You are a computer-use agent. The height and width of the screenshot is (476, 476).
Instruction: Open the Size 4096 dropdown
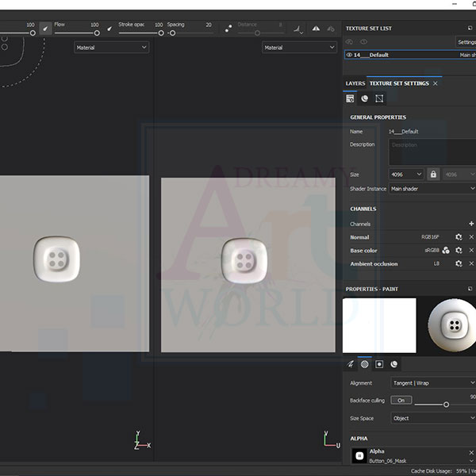coord(406,174)
